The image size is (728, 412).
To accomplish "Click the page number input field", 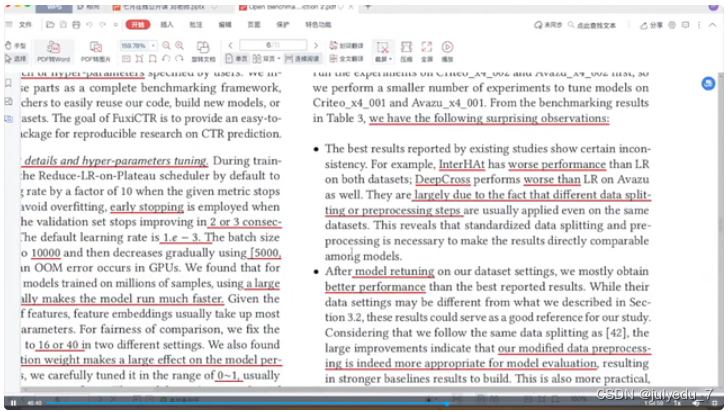I will tap(273, 45).
